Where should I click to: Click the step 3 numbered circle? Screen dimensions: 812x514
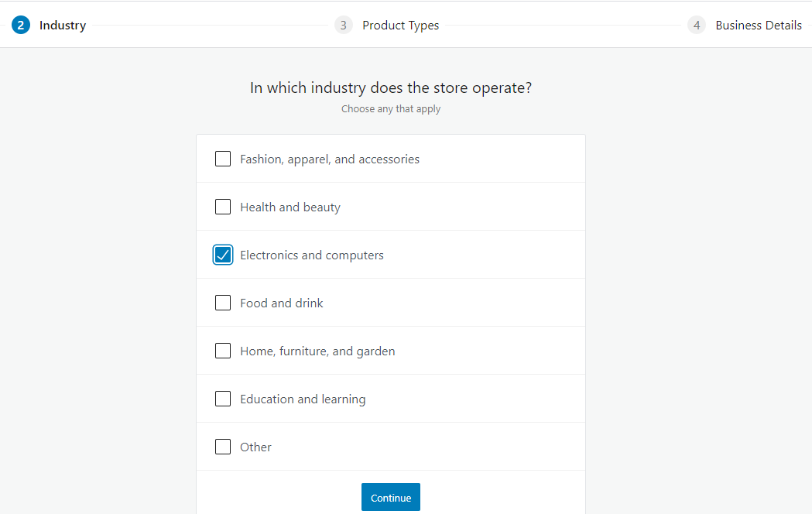coord(343,24)
